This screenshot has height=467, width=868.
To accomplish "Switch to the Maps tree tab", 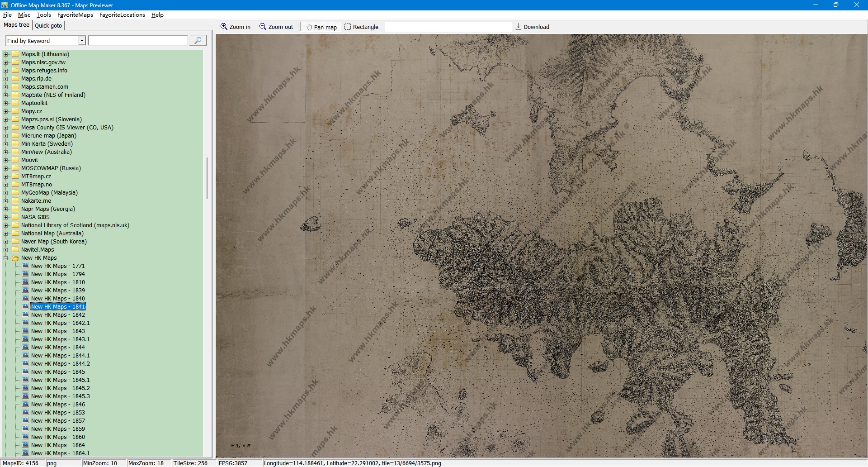I will (16, 25).
